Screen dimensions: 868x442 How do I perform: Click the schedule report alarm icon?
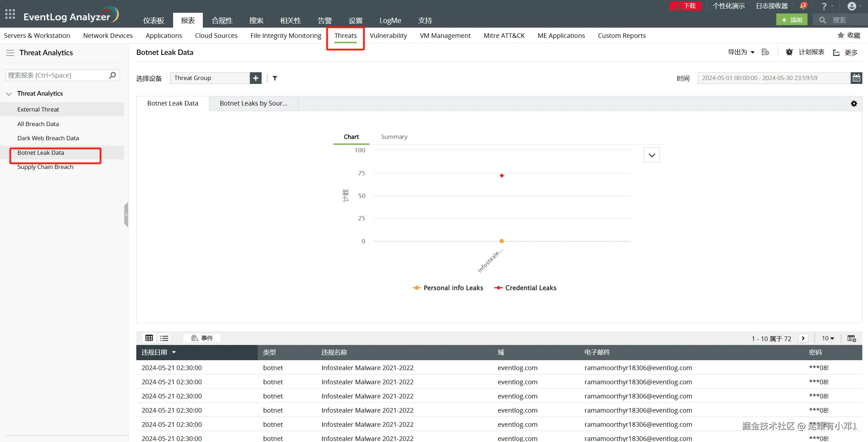(x=789, y=52)
